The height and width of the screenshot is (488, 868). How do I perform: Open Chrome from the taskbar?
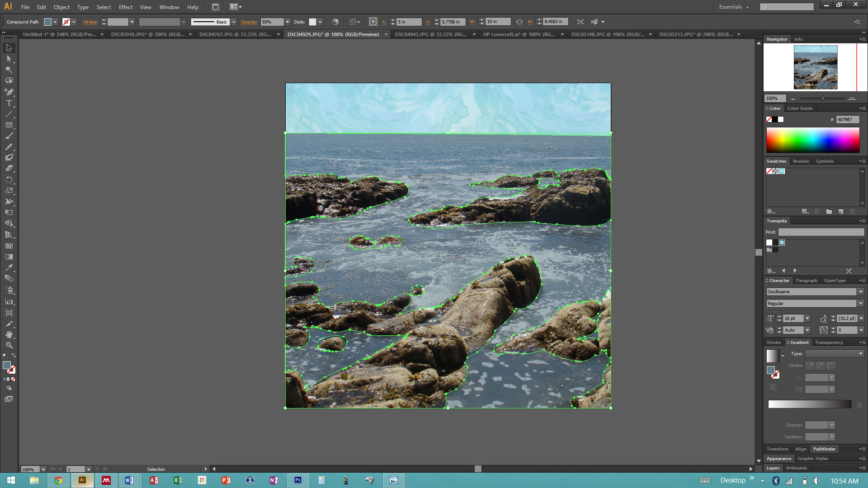tap(58, 480)
